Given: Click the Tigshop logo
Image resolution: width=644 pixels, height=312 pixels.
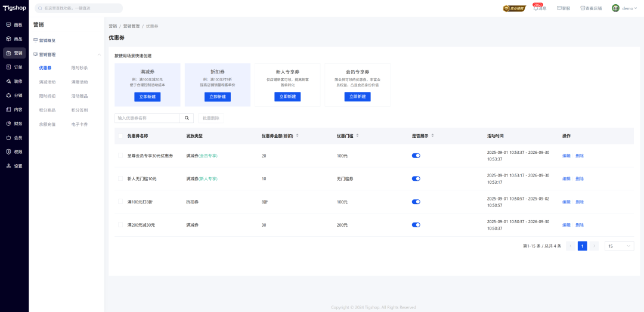Looking at the screenshot, I should pos(14,8).
